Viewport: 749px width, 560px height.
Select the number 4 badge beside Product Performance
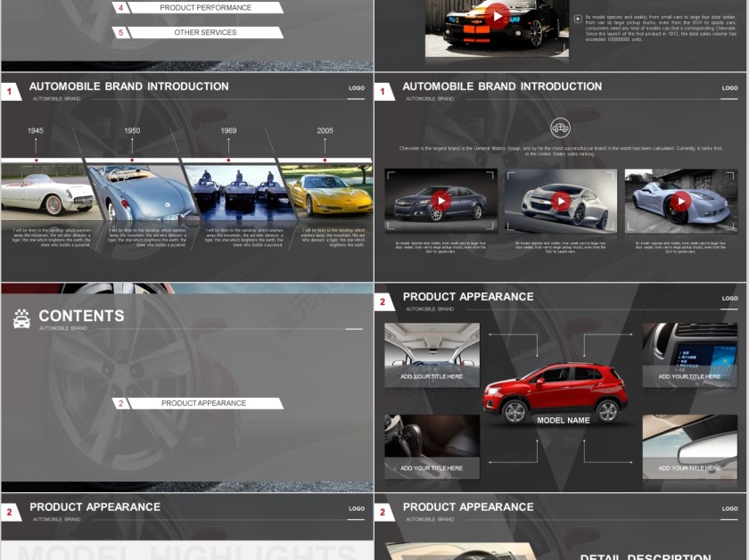click(120, 7)
